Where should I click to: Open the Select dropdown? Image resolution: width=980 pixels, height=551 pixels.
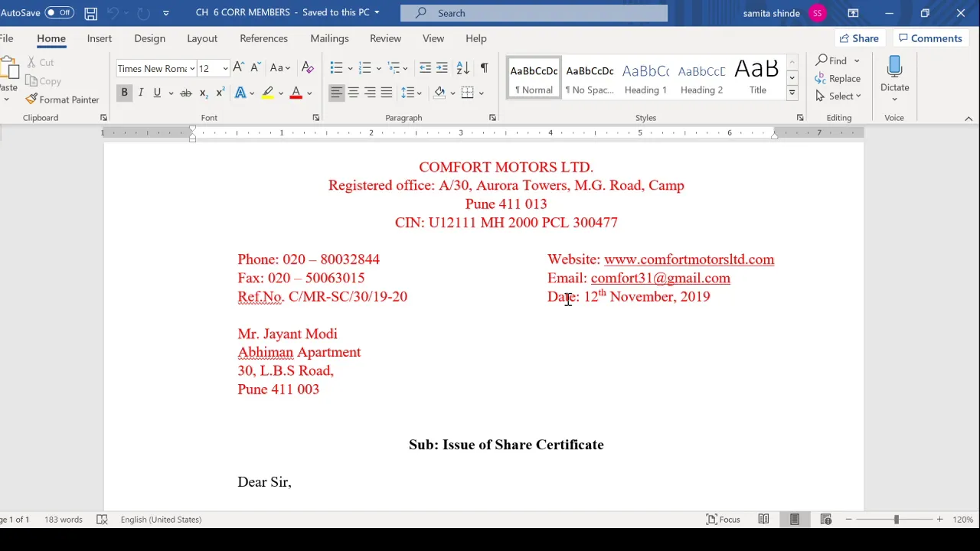[838, 96]
